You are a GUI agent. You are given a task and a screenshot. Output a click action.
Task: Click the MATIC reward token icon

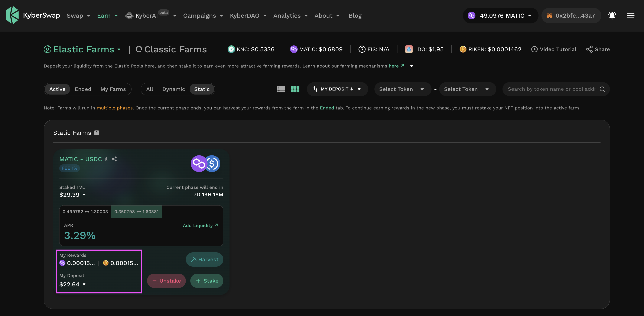62,263
